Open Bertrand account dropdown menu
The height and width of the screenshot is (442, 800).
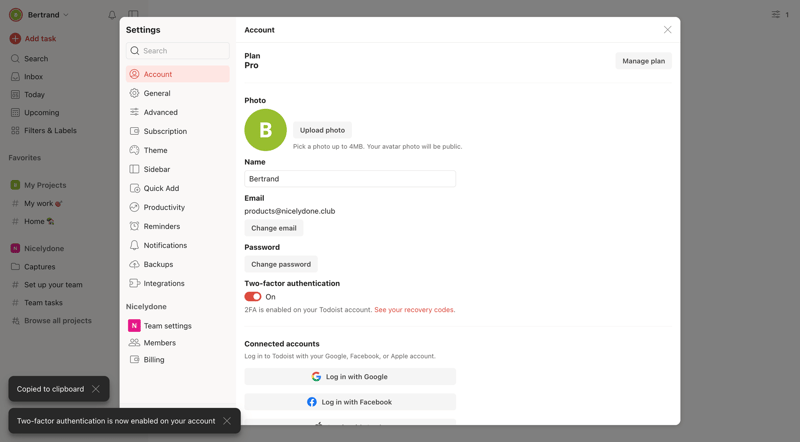click(x=39, y=15)
